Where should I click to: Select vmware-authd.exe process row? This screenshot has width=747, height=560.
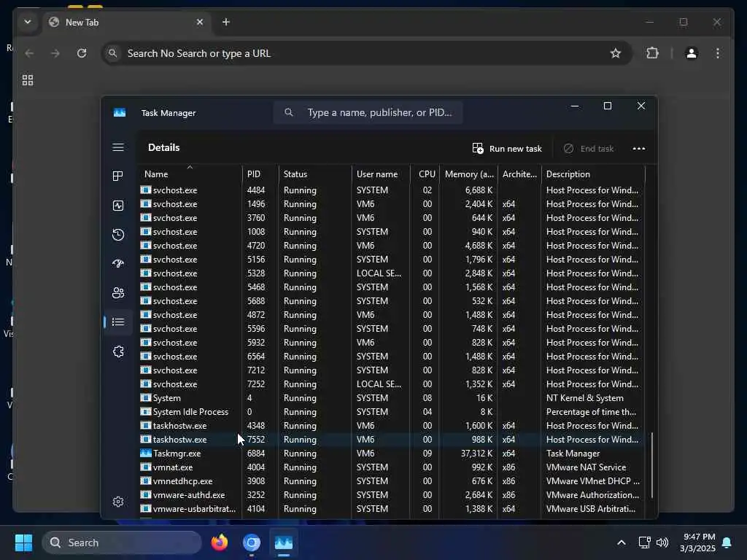(392, 495)
